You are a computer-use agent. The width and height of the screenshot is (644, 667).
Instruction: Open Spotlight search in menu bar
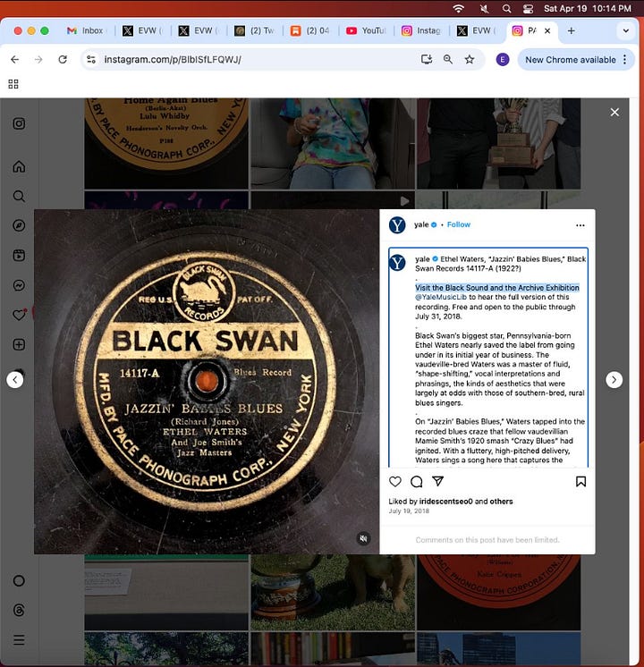(x=506, y=9)
